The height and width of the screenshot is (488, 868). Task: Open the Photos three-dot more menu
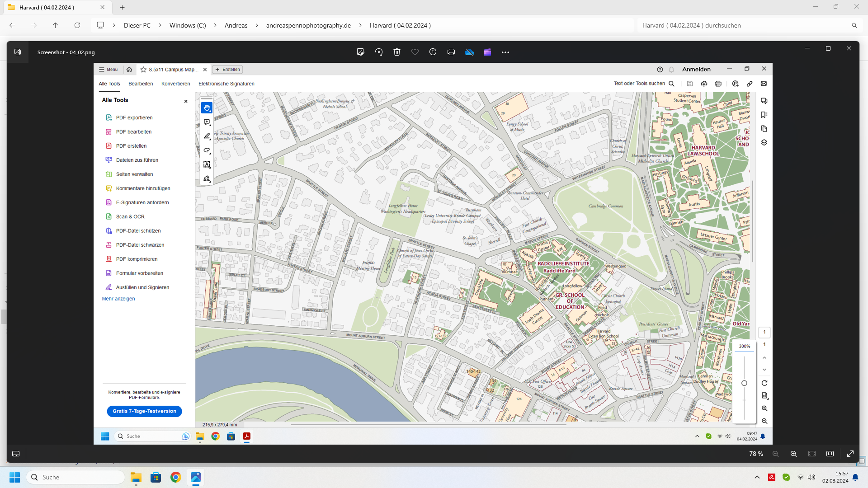[x=505, y=52]
